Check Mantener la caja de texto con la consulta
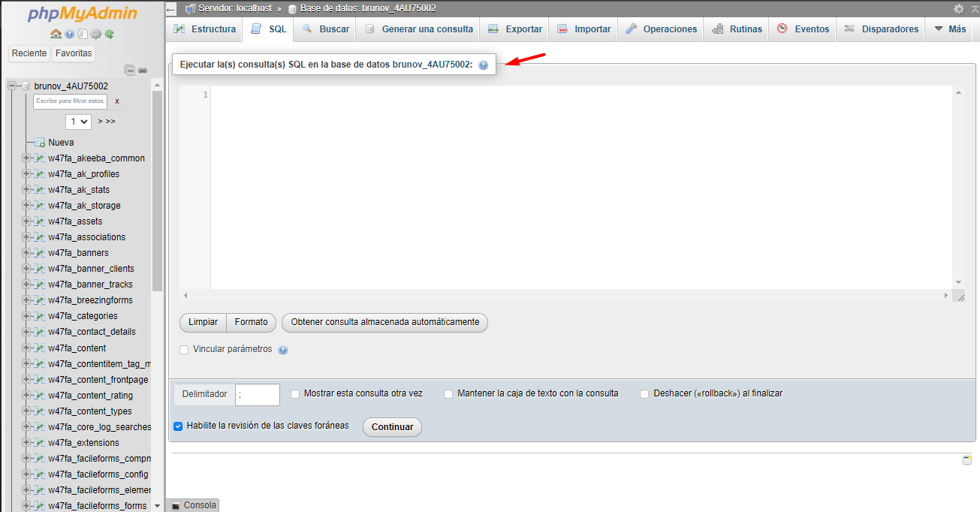Viewport: 980px width, 512px height. pos(448,394)
